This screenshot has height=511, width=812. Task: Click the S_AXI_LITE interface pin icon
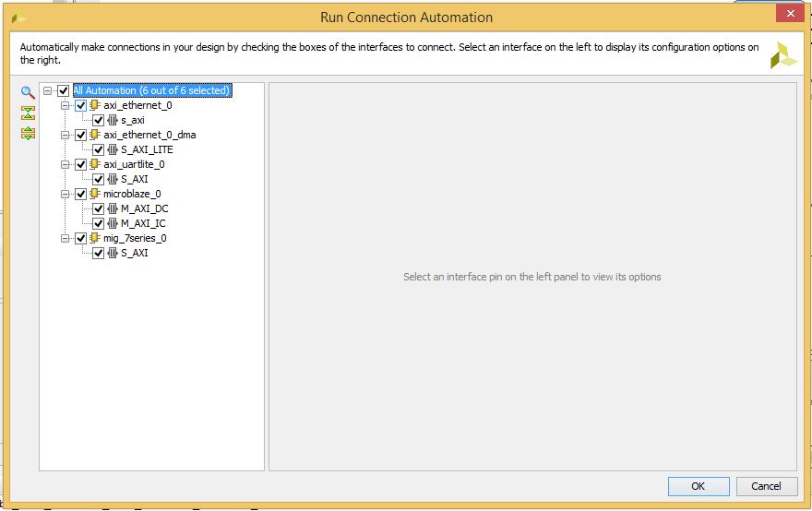113,149
